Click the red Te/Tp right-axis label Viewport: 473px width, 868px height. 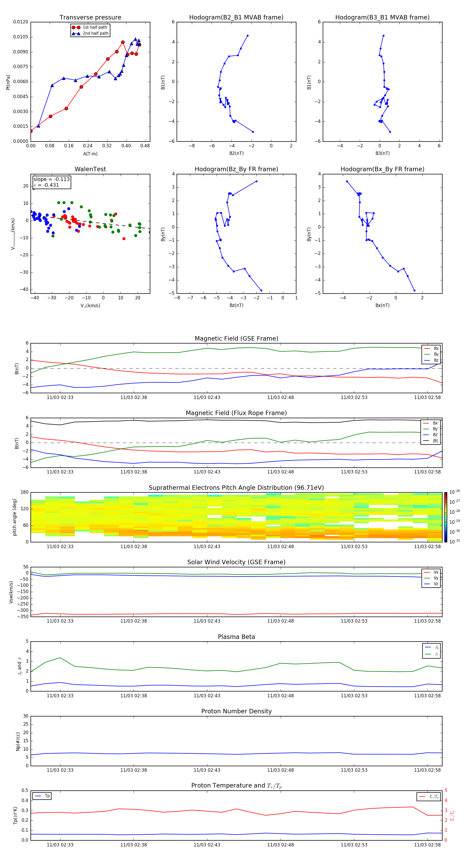(453, 816)
